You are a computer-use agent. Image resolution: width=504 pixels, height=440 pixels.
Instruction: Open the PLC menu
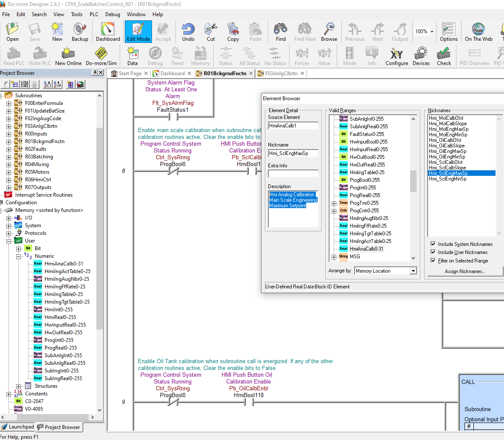pos(93,14)
